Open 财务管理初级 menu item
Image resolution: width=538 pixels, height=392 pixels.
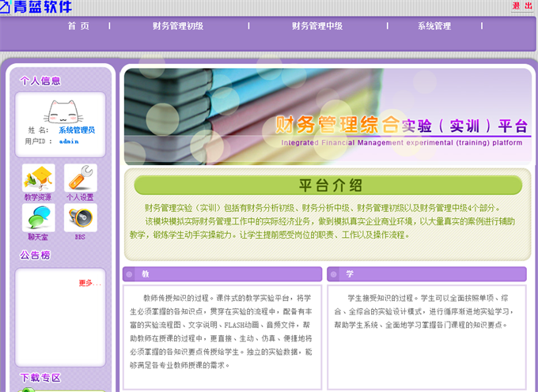178,26
